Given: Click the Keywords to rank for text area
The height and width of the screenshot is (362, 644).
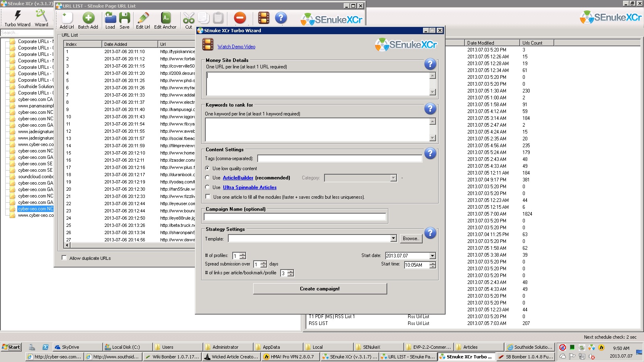Looking at the screenshot, I should pos(317,130).
